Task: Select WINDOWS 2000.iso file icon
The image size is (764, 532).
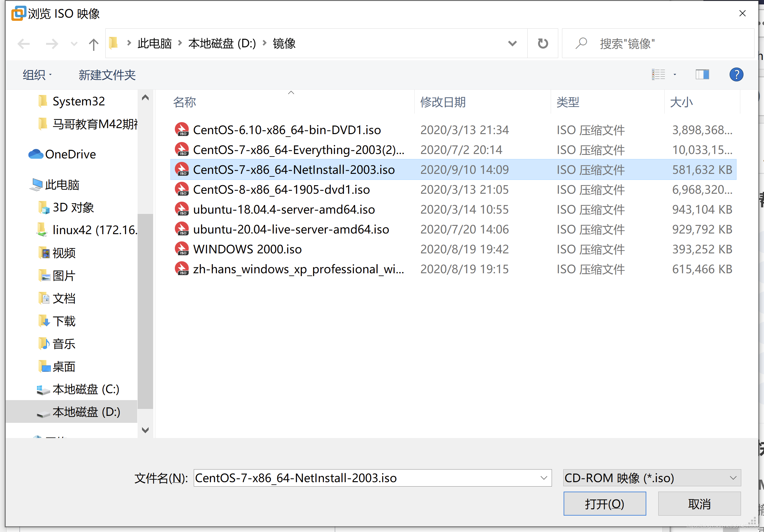Action: (182, 249)
